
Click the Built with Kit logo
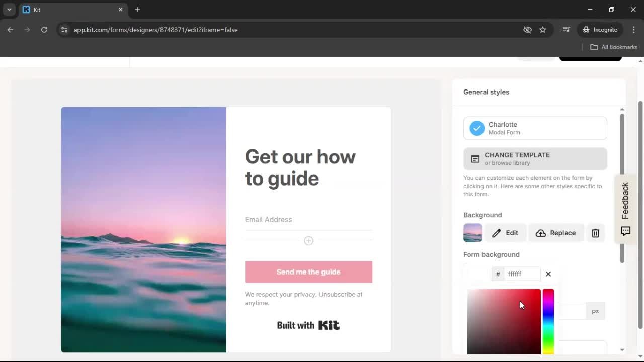click(308, 325)
